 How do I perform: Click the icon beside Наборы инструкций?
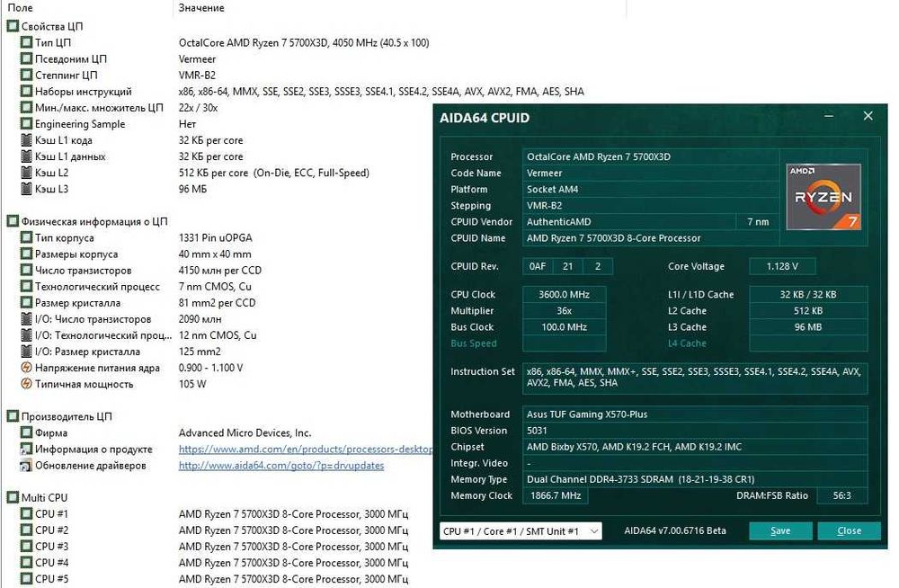coord(26,91)
